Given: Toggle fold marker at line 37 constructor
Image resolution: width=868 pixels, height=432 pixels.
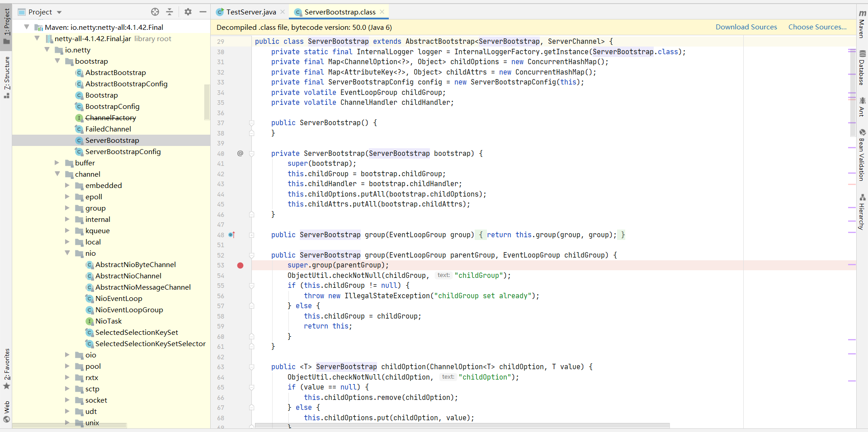Looking at the screenshot, I should click(x=252, y=123).
